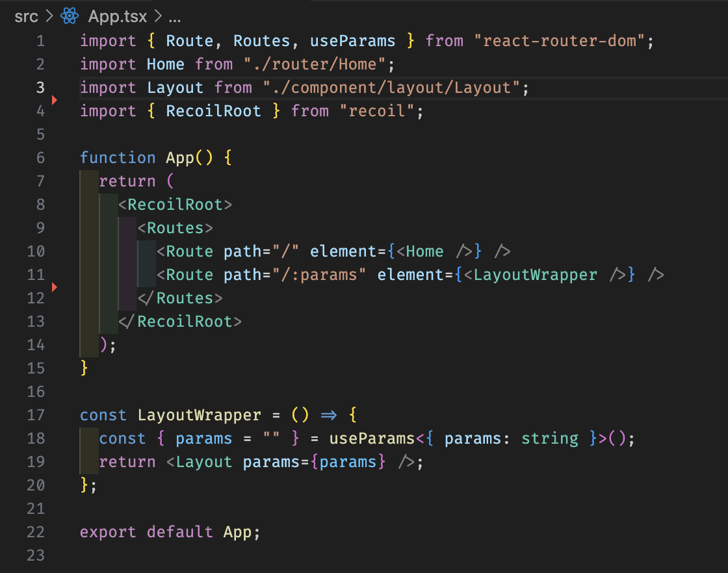Viewport: 728px width, 573px height.
Task: Click LayoutWrapper inside the Route element on line 11
Action: 535,275
